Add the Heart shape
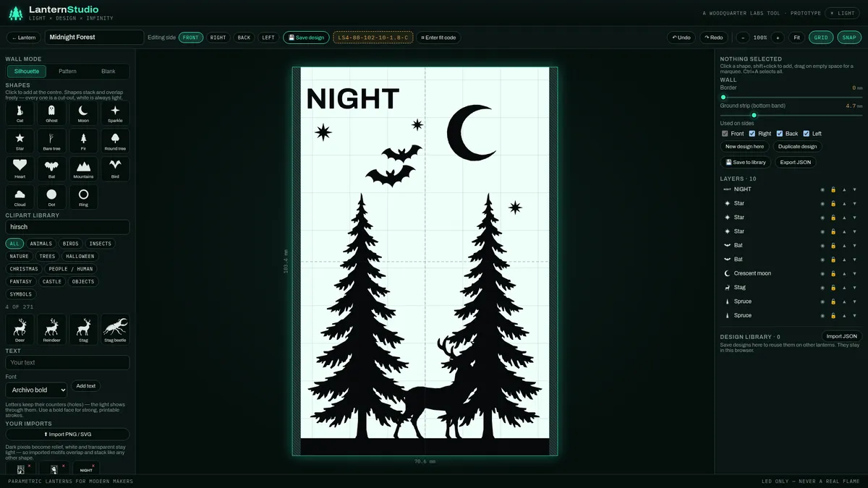Viewport: 868px width, 488px height. 20,168
